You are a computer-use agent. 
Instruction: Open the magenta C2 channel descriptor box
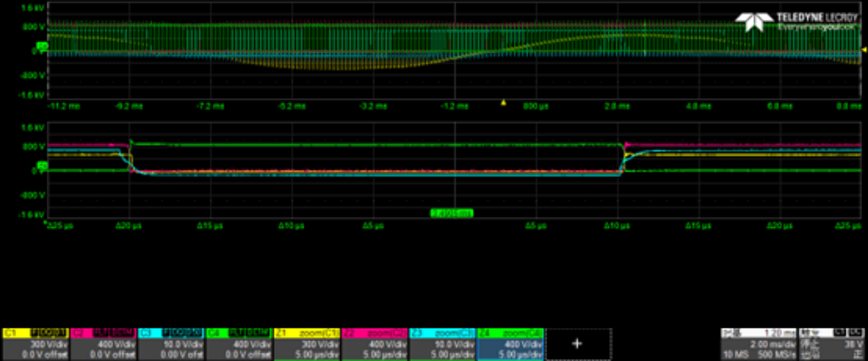point(103,344)
